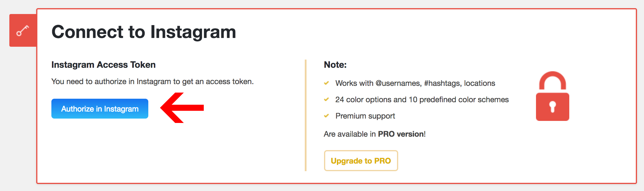Screen dimensions: 644x191
Task: Click the Connect to Instagram heading
Action: pos(144,32)
